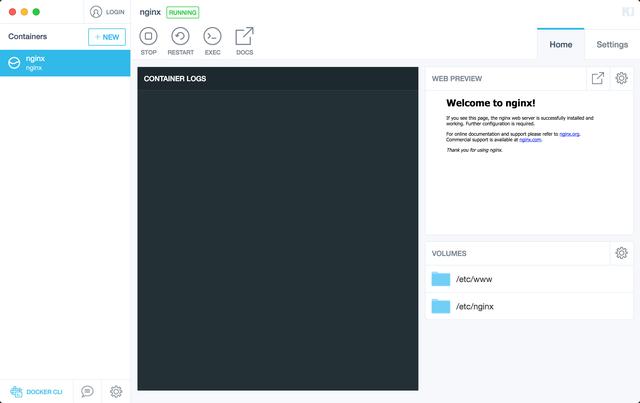Click the user LOGIN avatar icon
The image size is (640, 403).
96,12
